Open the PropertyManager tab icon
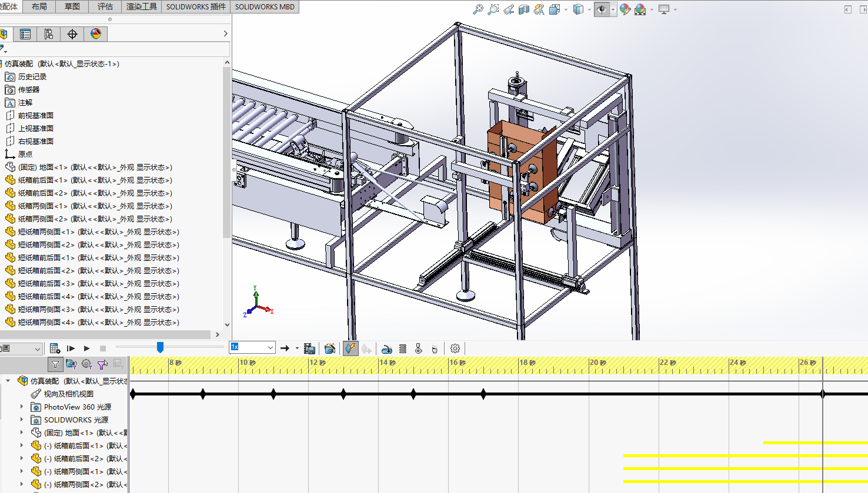This screenshot has width=868, height=493. tap(25, 34)
